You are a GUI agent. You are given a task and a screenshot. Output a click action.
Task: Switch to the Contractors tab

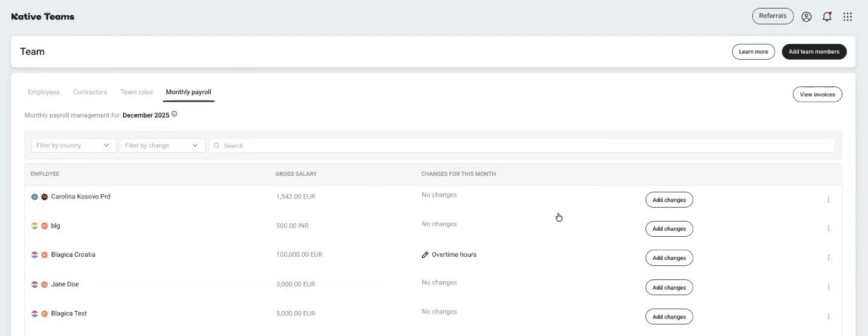(90, 92)
